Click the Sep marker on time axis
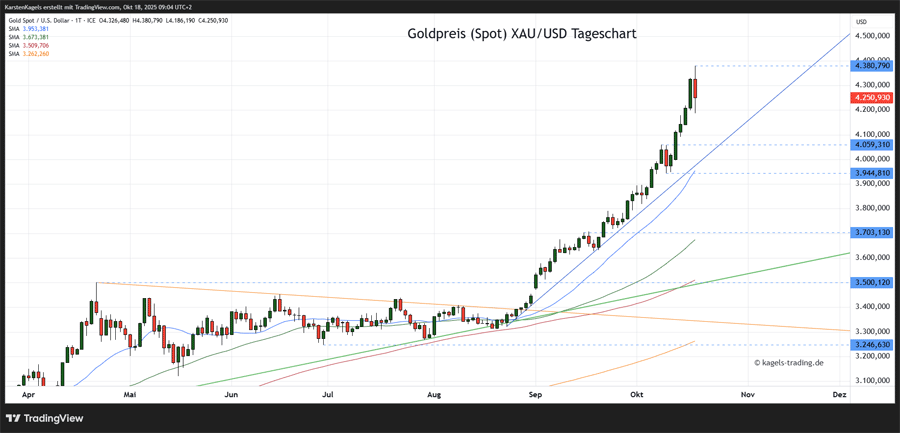900x433 pixels. [535, 395]
